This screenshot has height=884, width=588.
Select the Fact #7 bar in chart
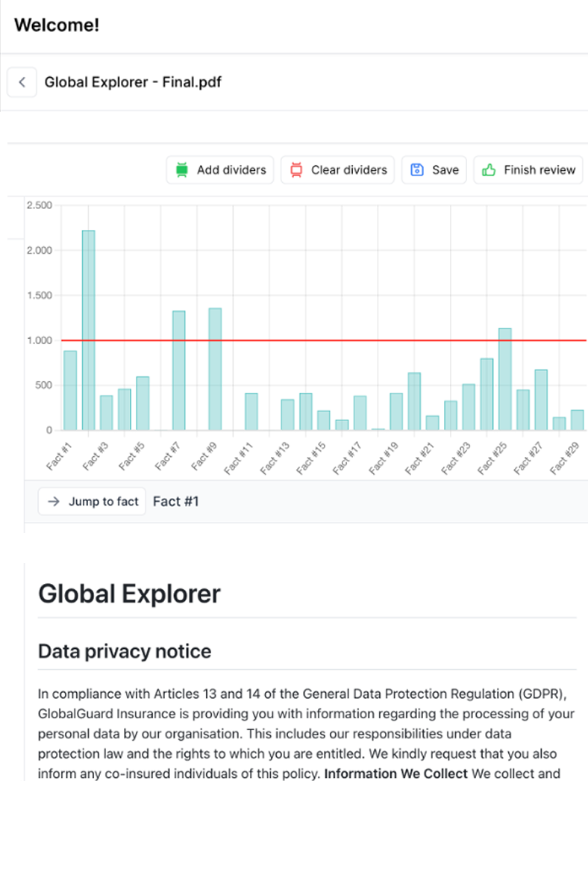click(x=179, y=370)
